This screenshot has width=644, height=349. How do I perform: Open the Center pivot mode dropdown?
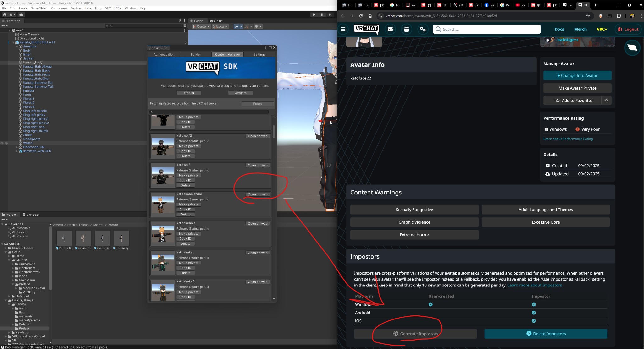[202, 26]
